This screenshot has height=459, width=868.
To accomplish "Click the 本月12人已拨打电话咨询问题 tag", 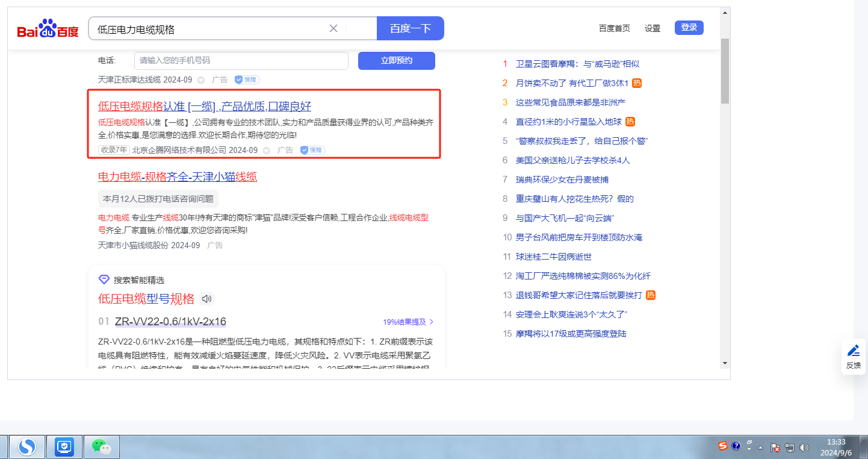I will tap(158, 199).
